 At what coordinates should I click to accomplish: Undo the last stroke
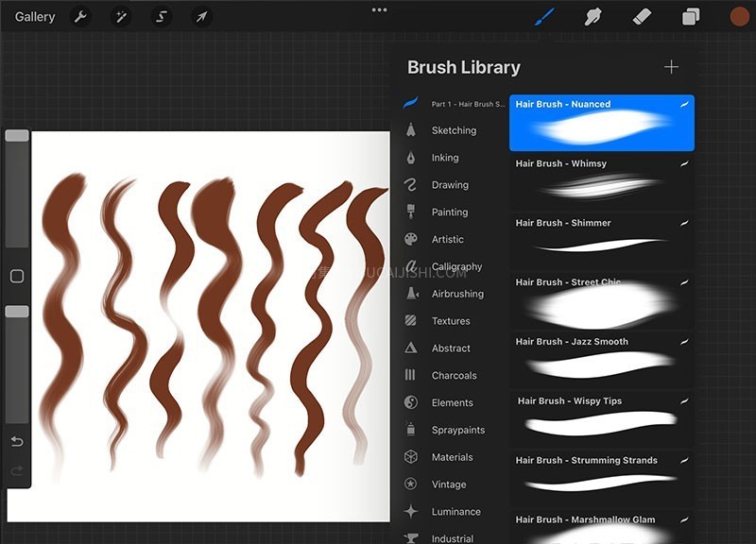(x=17, y=441)
